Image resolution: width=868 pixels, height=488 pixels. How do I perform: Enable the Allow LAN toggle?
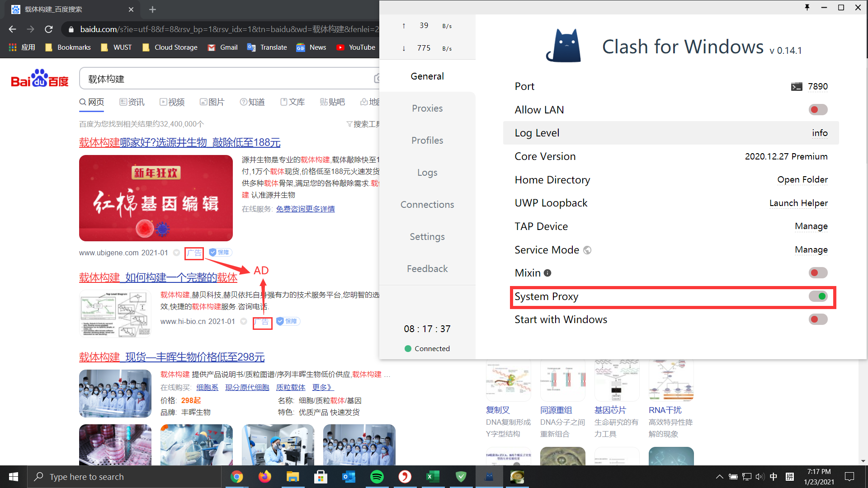tap(817, 109)
